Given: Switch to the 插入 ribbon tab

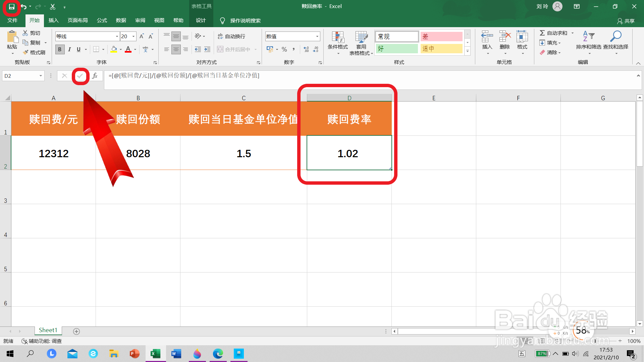Looking at the screenshot, I should point(53,20).
